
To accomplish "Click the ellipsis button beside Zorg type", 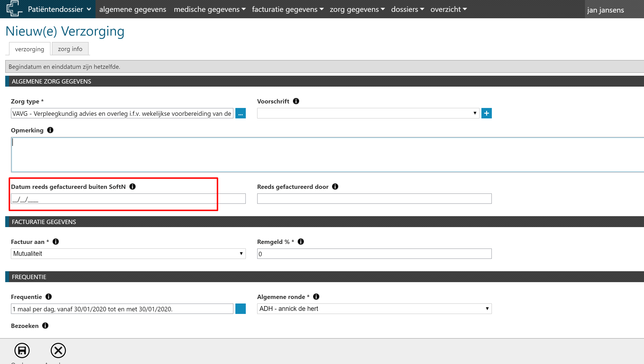I will pyautogui.click(x=240, y=113).
